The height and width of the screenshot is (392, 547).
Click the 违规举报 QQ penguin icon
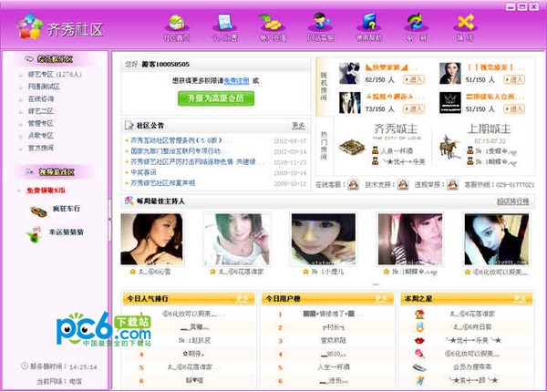click(x=452, y=184)
